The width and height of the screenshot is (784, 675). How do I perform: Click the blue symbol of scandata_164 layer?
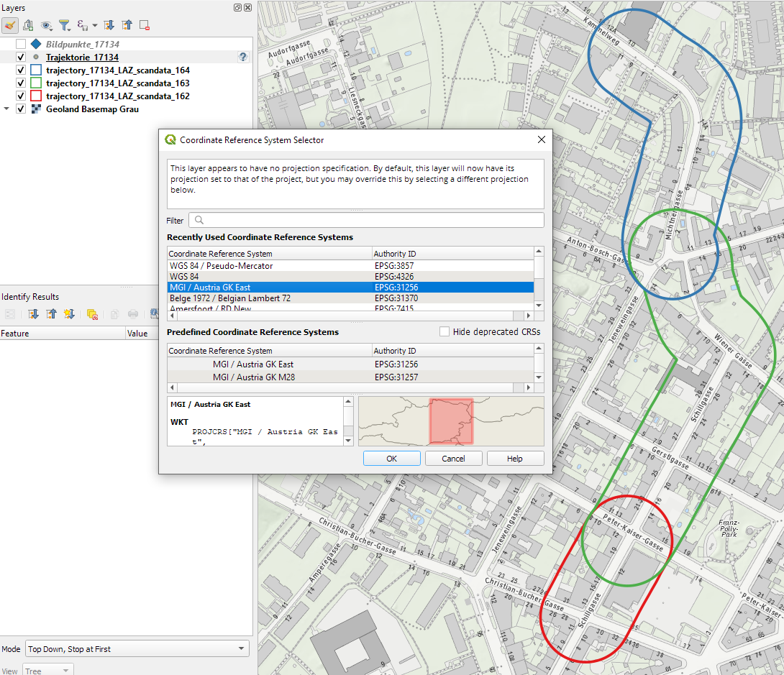point(36,70)
